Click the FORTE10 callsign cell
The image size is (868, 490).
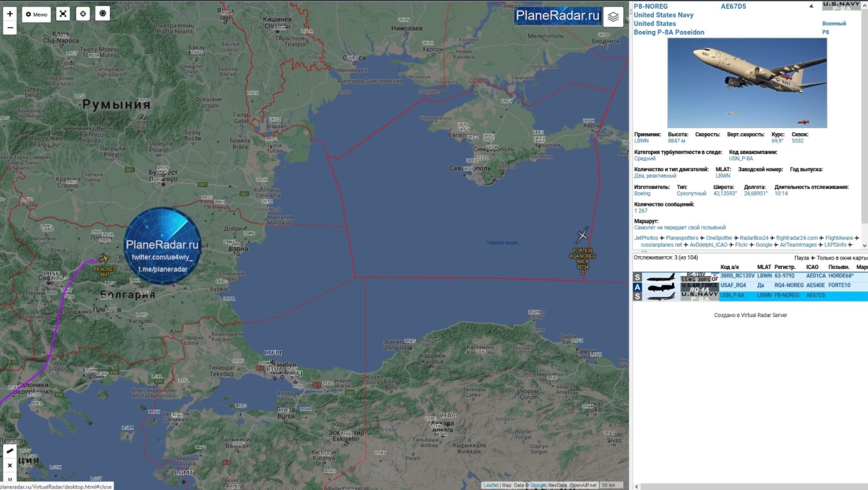pos(839,286)
